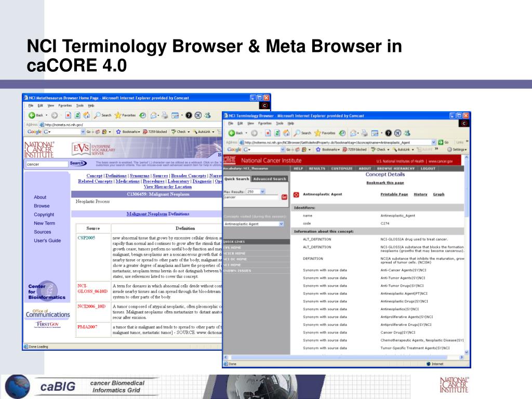
Task: Click Stop icon in Metathesaurus Browser toolbar
Action: pos(68,115)
